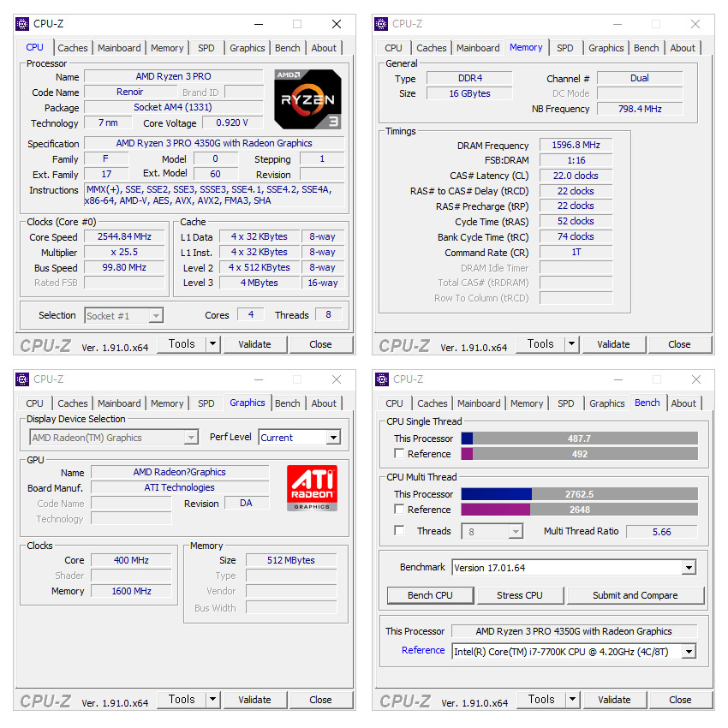Click Validate in the CPU window
Image resolution: width=728 pixels, height=728 pixels.
(x=255, y=344)
